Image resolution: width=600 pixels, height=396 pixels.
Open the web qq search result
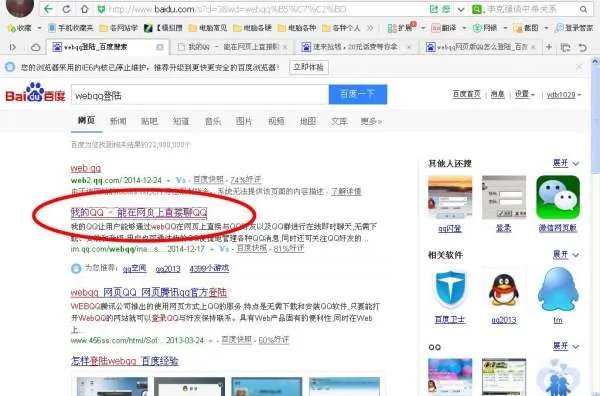(x=86, y=168)
